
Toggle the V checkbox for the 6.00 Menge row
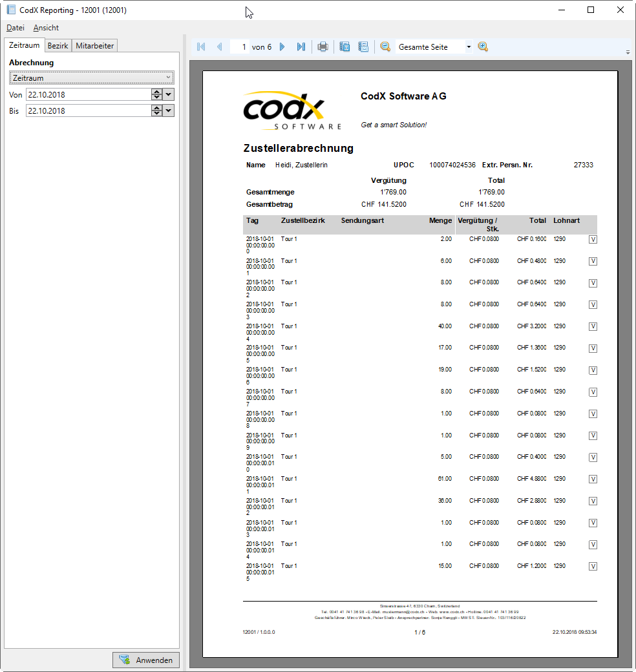point(593,261)
